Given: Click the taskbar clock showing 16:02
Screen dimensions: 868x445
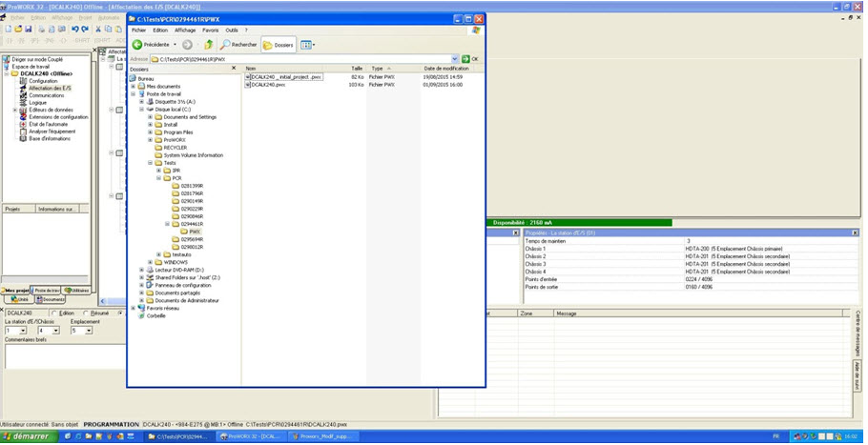Looking at the screenshot, I should coord(853,436).
